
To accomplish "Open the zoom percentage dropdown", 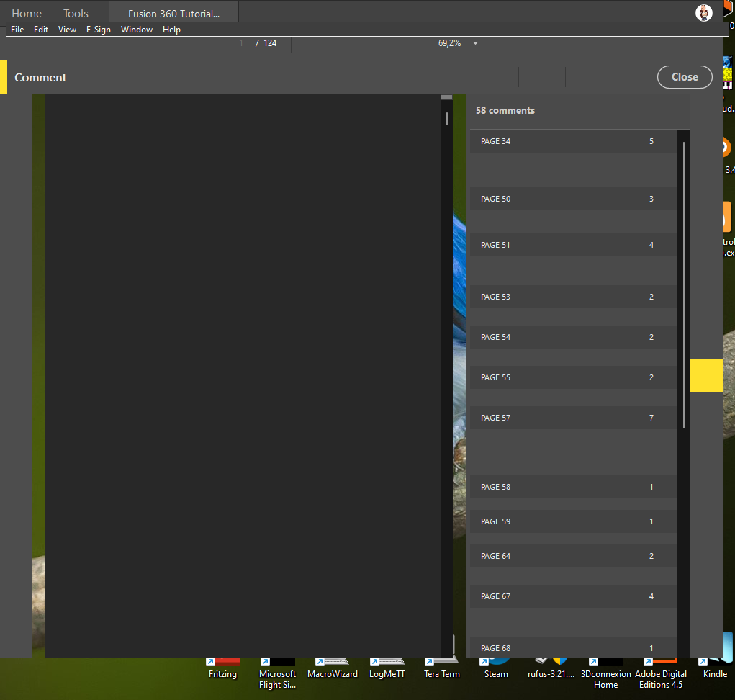I will (x=475, y=43).
